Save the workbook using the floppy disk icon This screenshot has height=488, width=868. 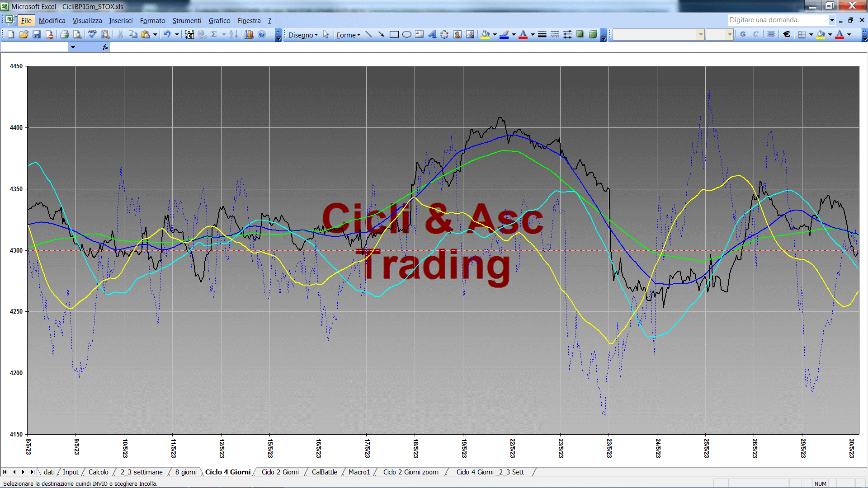(37, 34)
